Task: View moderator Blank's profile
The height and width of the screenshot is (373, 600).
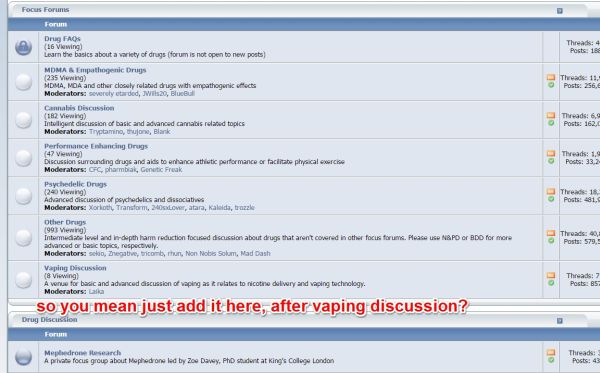Action: (x=161, y=132)
